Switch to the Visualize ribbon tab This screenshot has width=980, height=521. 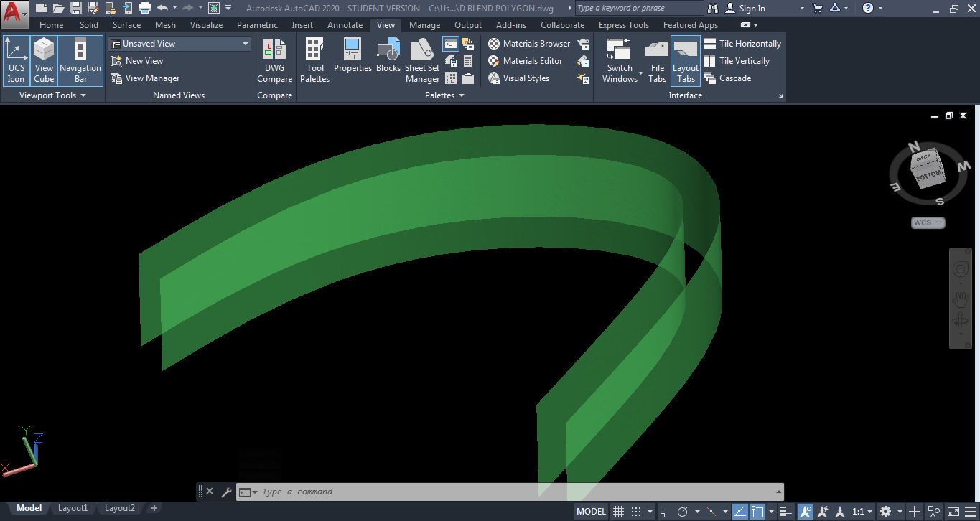pos(206,24)
